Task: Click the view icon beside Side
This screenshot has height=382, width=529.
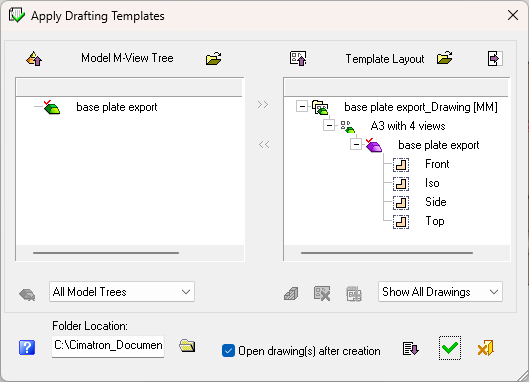Action: (401, 203)
